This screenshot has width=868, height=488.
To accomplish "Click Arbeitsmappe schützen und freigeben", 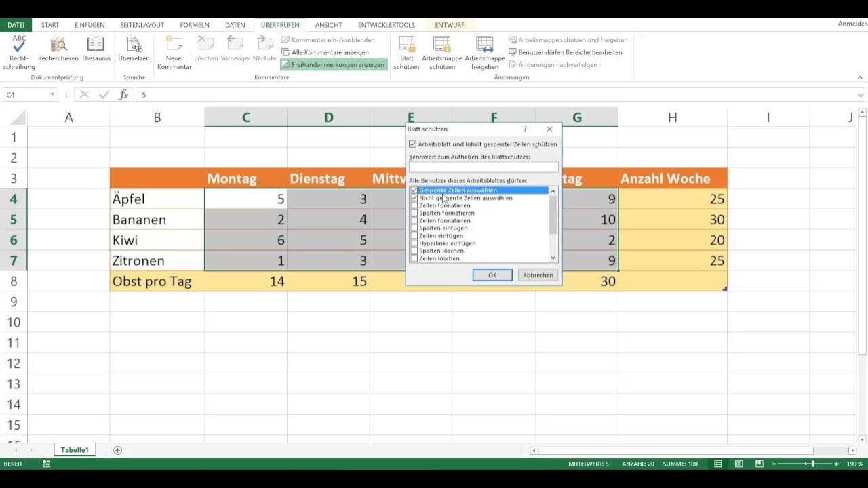I will (568, 40).
